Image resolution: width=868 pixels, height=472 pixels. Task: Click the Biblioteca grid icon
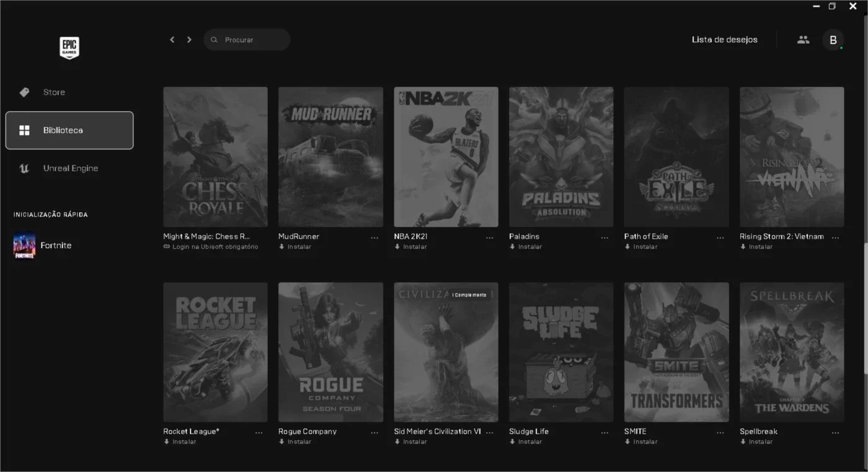click(24, 130)
